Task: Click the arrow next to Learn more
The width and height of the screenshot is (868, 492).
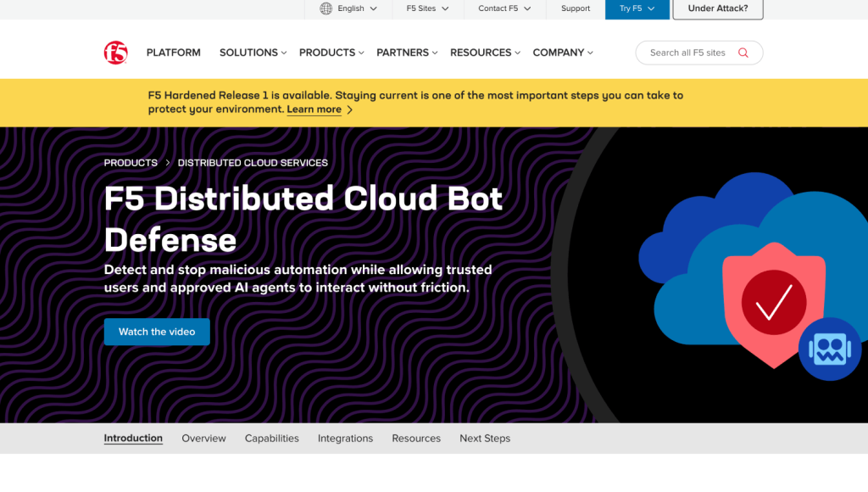Action: (350, 109)
